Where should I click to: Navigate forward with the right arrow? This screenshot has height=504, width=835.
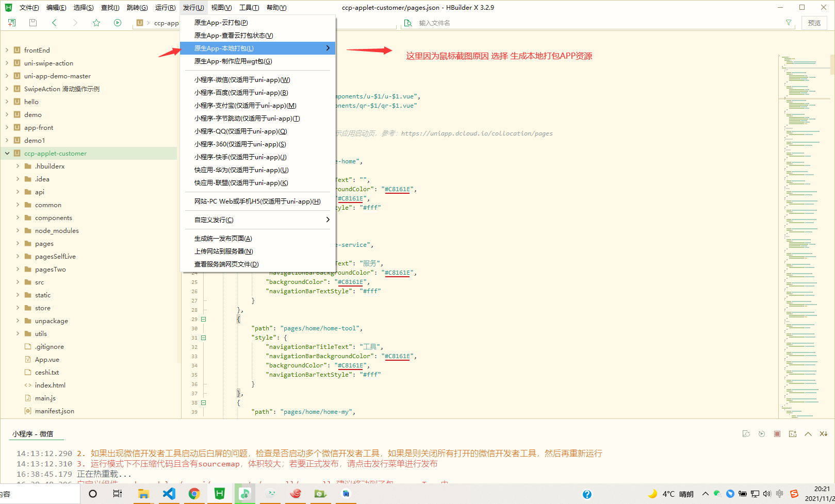pos(75,23)
